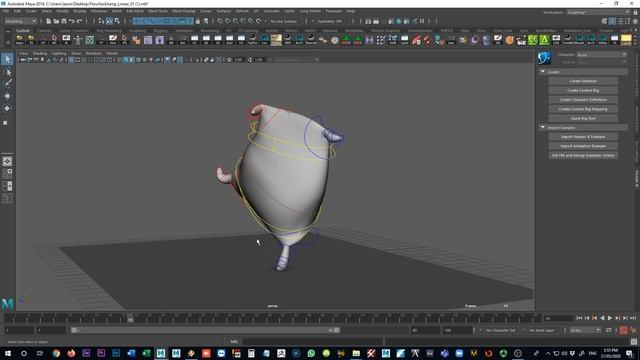Click the MEL command input field
Viewport: 640px width, 360px height.
coord(313,342)
